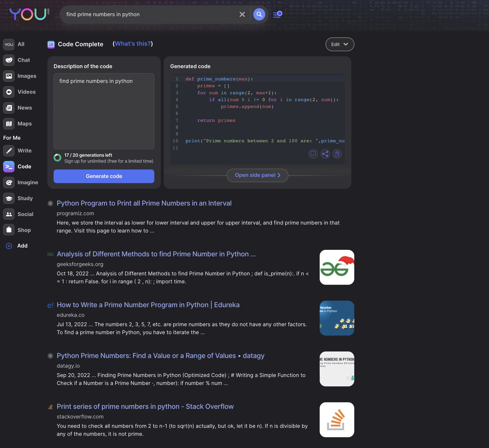The image size is (489, 448).
Task: Click the code description text area
Action: pos(104,111)
